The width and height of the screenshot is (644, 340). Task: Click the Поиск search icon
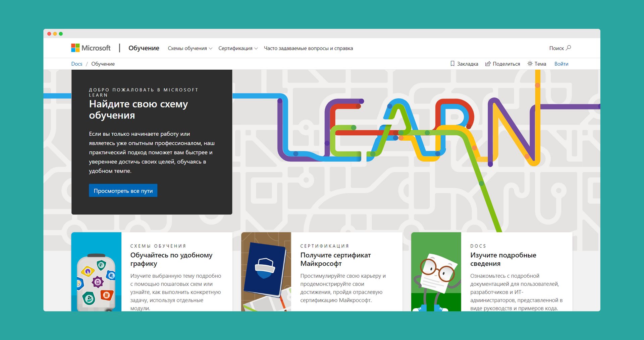pyautogui.click(x=569, y=48)
